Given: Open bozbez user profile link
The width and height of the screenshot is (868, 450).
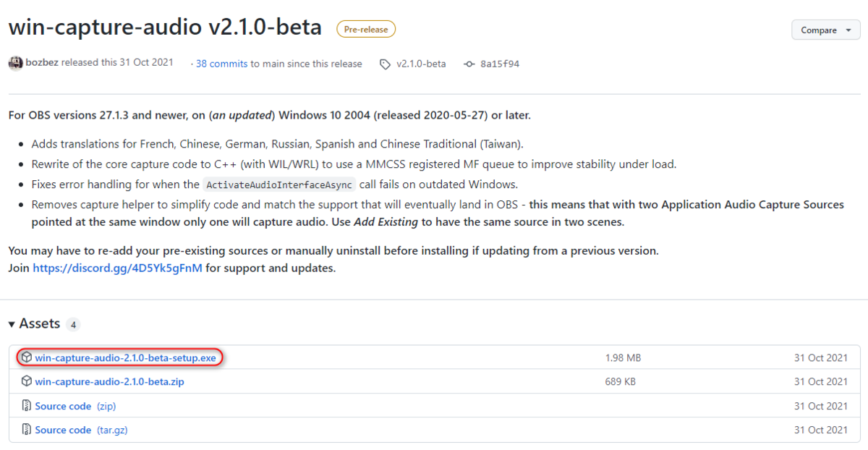Looking at the screenshot, I should coord(43,62).
